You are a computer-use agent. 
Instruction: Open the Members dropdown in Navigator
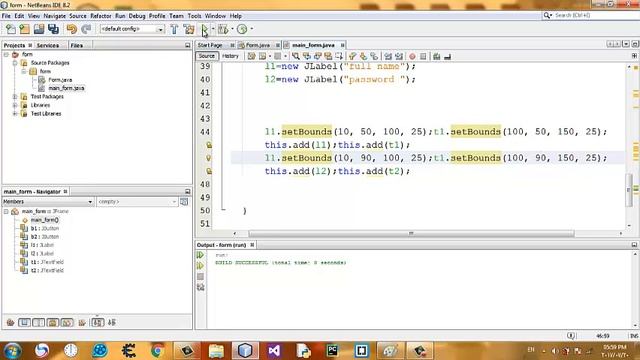click(48, 202)
